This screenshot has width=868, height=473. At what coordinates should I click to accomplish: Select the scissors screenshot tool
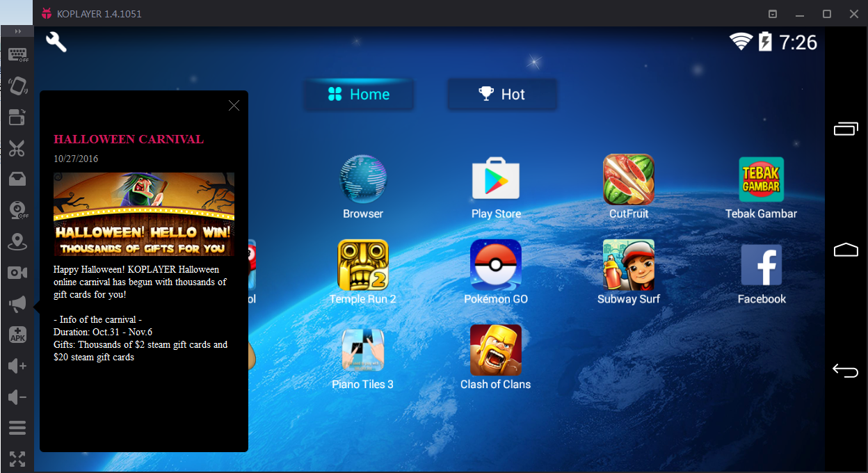pyautogui.click(x=17, y=148)
